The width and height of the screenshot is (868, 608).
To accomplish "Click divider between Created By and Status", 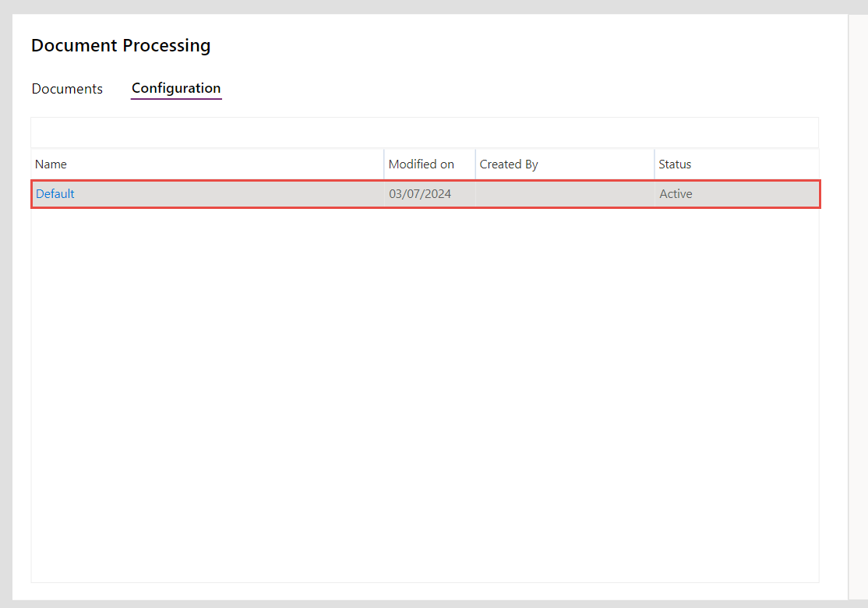I will (x=655, y=164).
